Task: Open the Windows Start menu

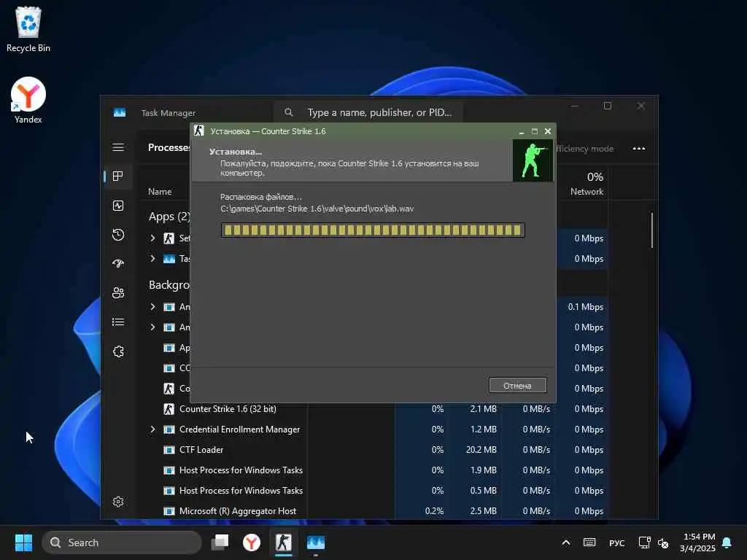Action: pyautogui.click(x=23, y=542)
